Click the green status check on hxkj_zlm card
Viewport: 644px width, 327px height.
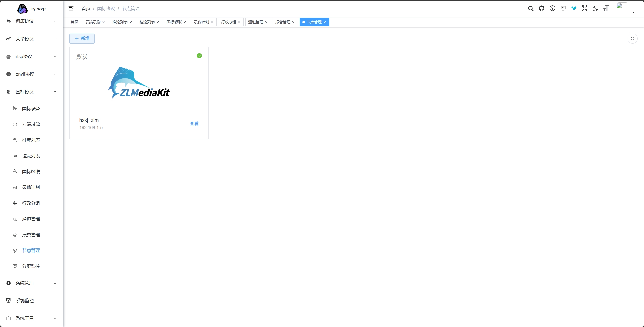tap(199, 56)
